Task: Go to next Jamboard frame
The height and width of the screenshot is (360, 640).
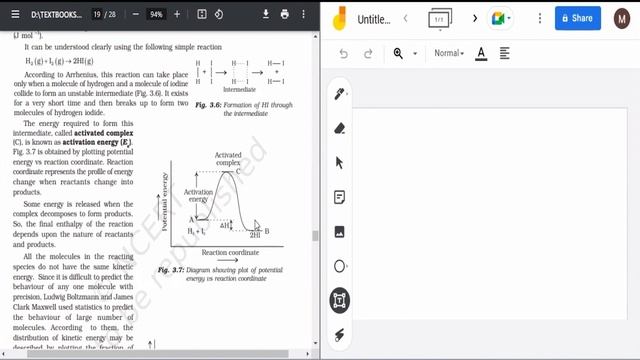Action: click(x=475, y=18)
